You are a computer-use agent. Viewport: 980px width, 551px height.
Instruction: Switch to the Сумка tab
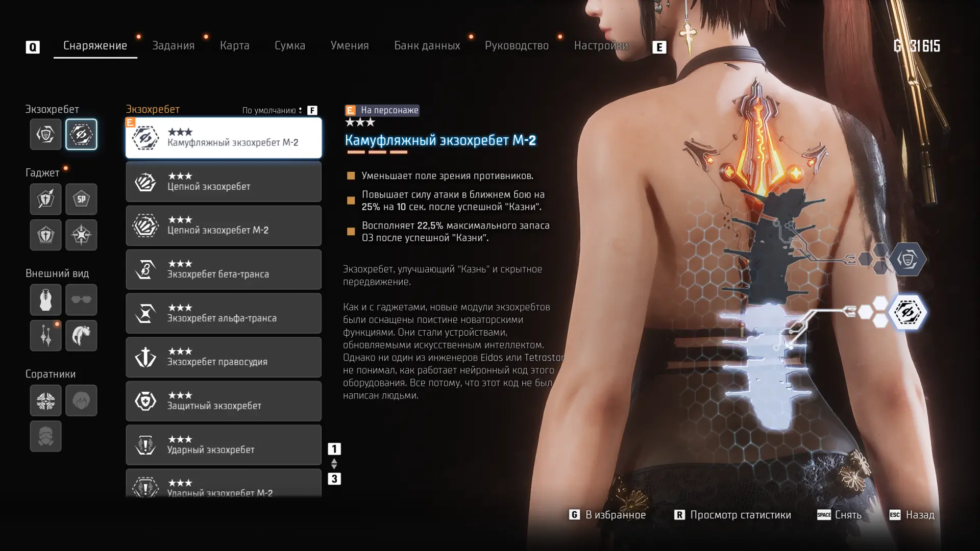point(290,45)
